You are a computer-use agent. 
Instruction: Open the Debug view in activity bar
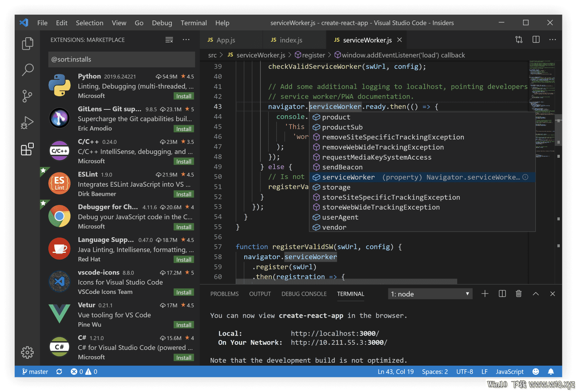click(27, 123)
